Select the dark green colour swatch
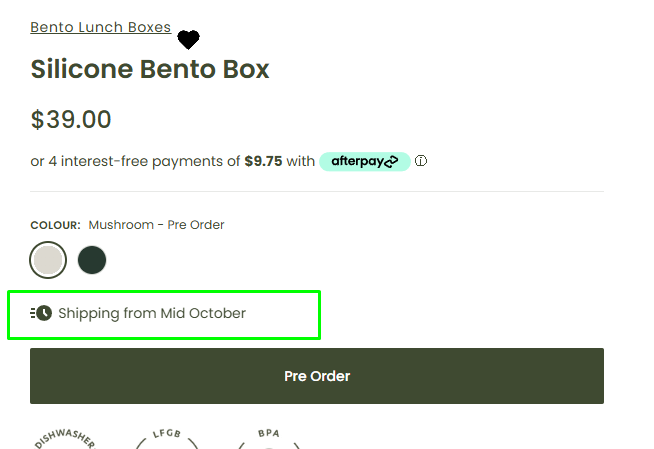Screen dimensions: 654x449 coord(92,260)
